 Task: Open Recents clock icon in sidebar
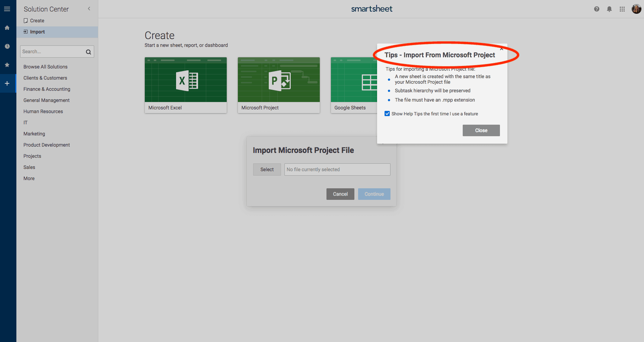coord(7,46)
